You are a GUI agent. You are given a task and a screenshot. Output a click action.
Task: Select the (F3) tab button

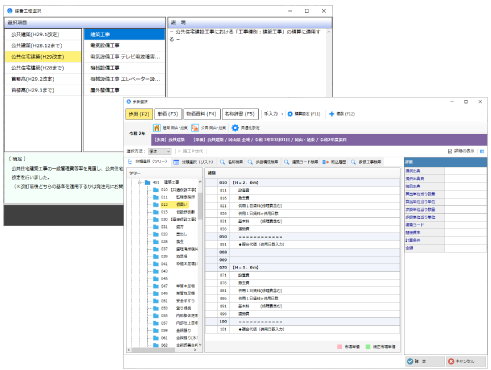168,114
